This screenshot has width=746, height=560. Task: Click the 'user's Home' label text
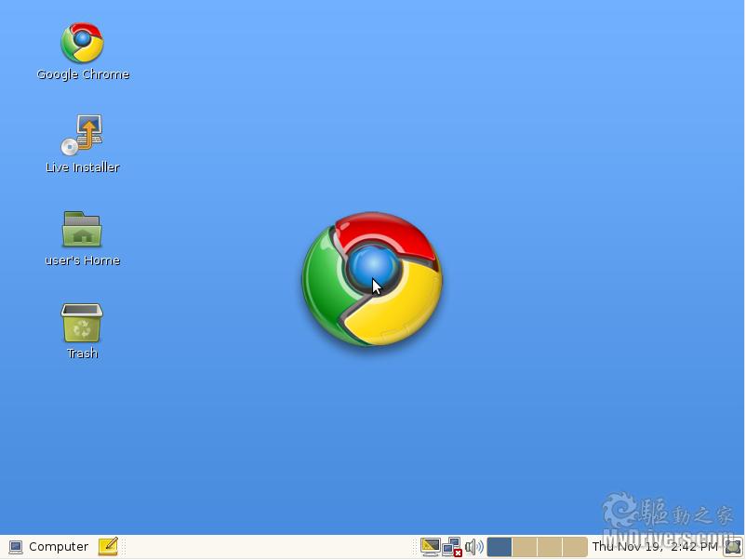point(83,260)
